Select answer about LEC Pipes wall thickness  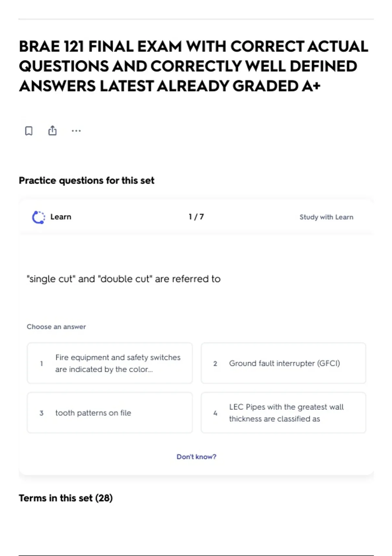[x=284, y=413]
